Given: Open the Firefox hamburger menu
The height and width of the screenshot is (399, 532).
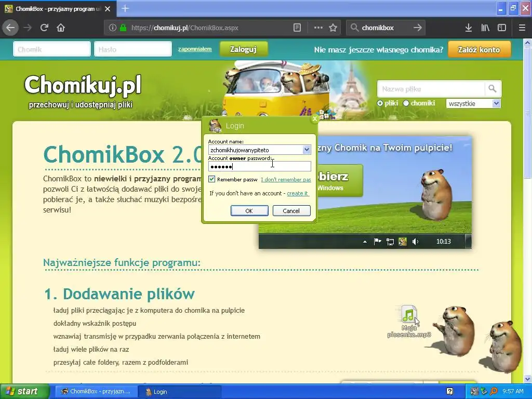Looking at the screenshot, I should (x=522, y=28).
